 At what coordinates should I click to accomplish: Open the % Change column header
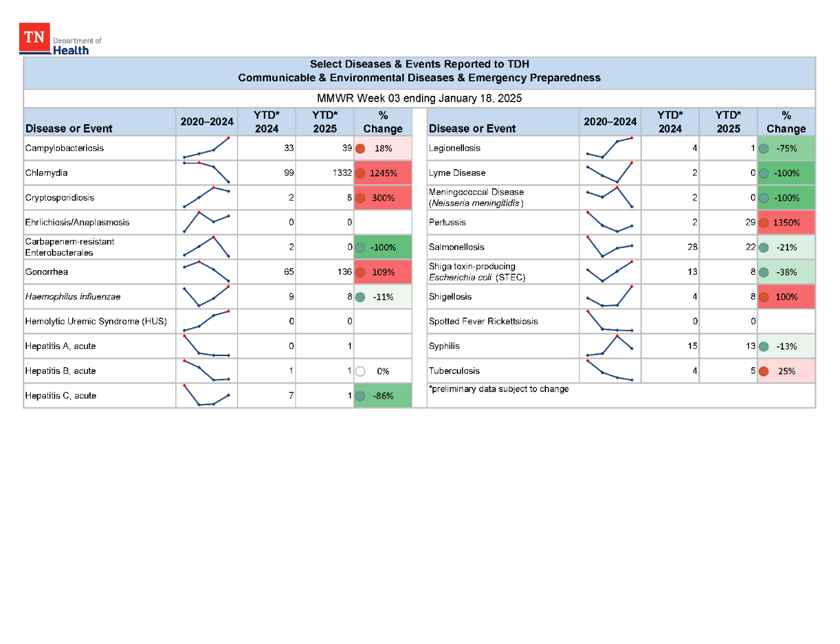click(x=383, y=121)
